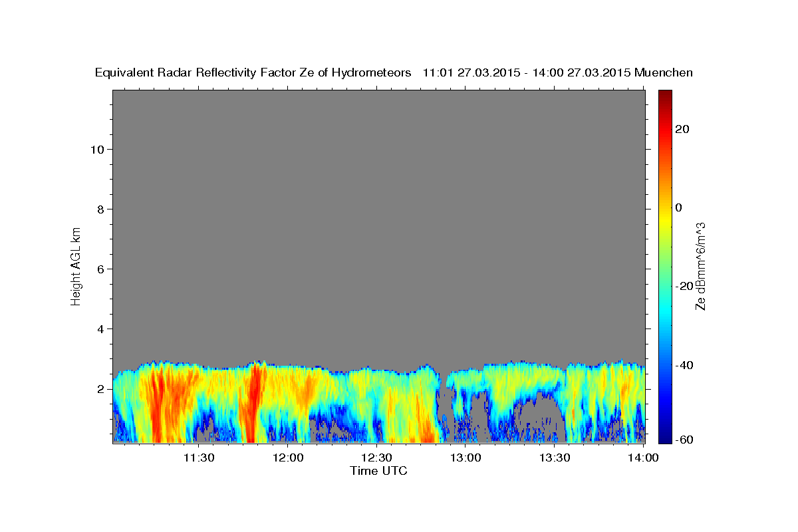Screen dimensions: 798x532
Task: Click the plot title 'Equivalent Radar Reflectivity Factor Ze of Hydrometeors'
Action: (253, 73)
